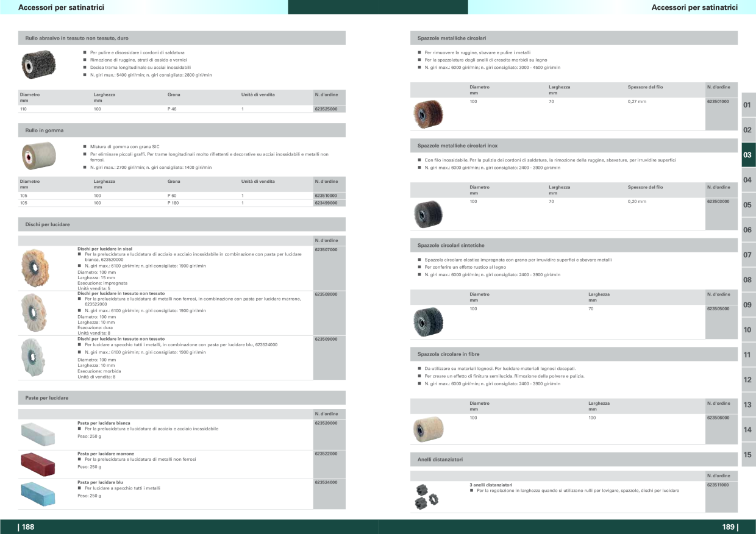Click the 'Dischi per lucidare in sisal' title

(x=105, y=249)
